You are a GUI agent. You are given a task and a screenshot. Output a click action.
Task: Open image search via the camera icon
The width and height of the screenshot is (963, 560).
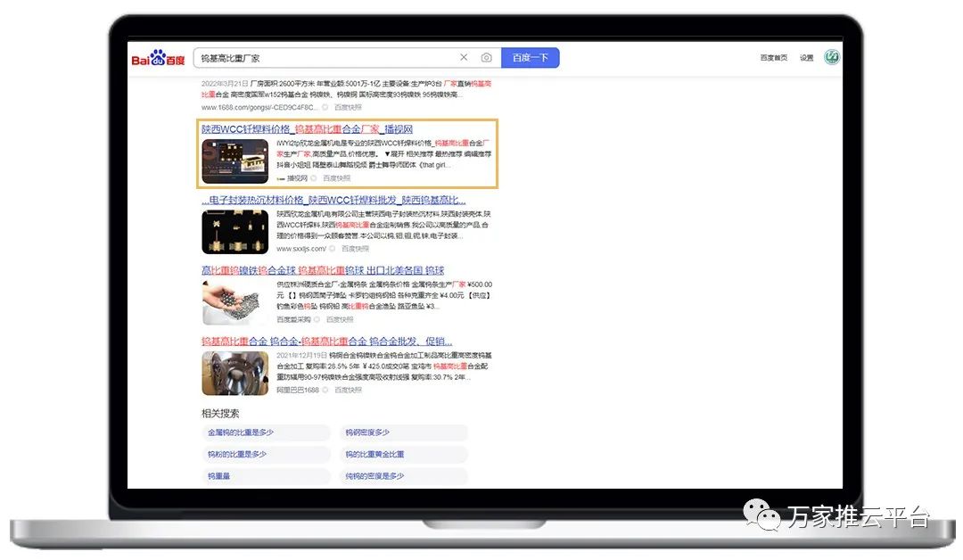coord(486,58)
